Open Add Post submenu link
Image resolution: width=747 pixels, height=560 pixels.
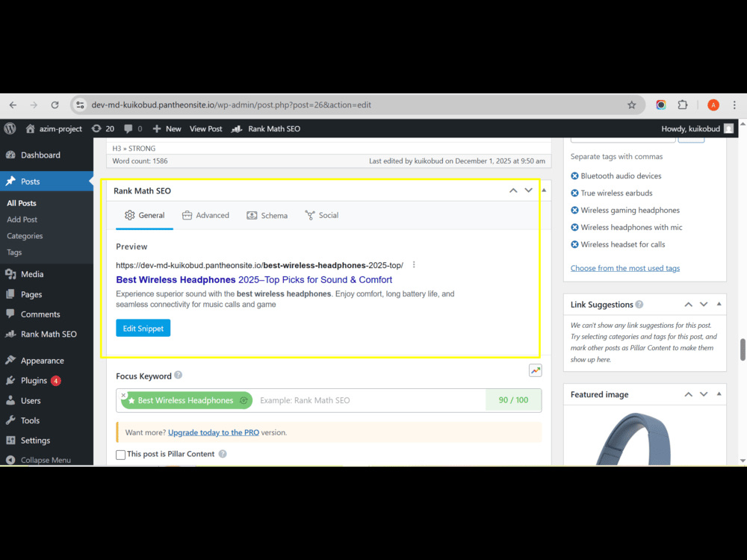pyautogui.click(x=22, y=220)
